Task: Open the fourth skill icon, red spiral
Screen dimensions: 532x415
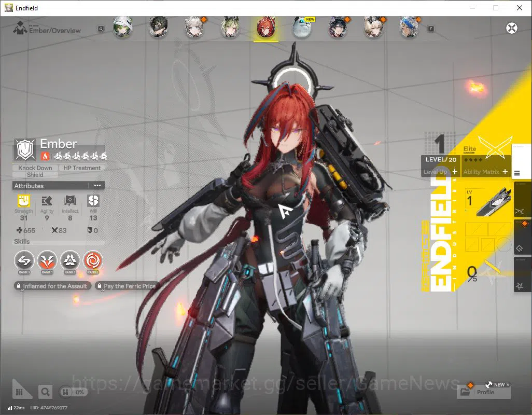Action: click(x=93, y=261)
